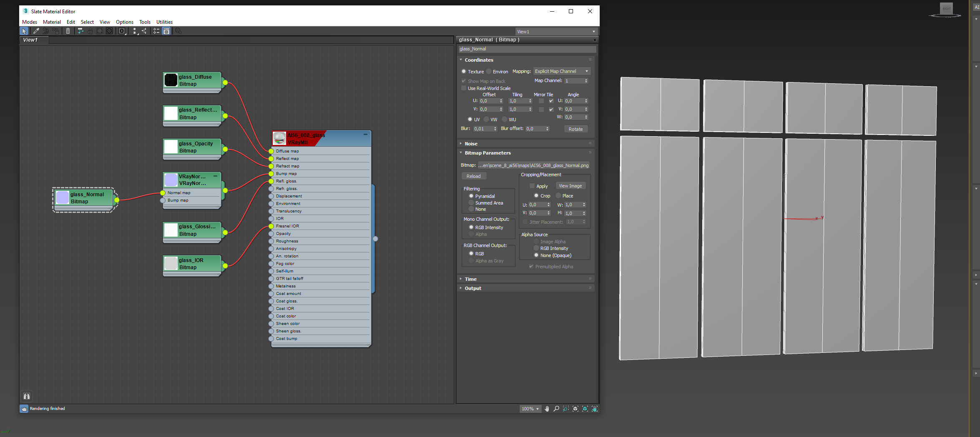The image size is (980, 437).
Task: Click Zoom Extents Selected icon
Action: tap(585, 409)
